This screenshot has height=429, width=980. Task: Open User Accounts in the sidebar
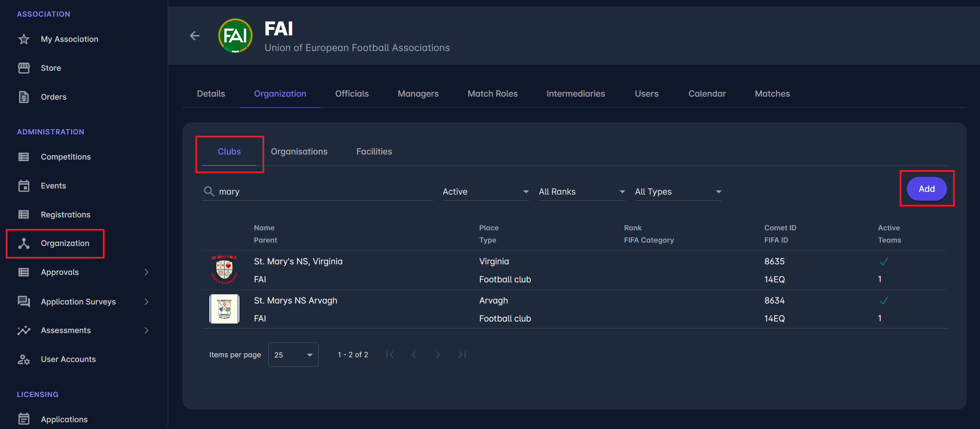click(x=68, y=359)
